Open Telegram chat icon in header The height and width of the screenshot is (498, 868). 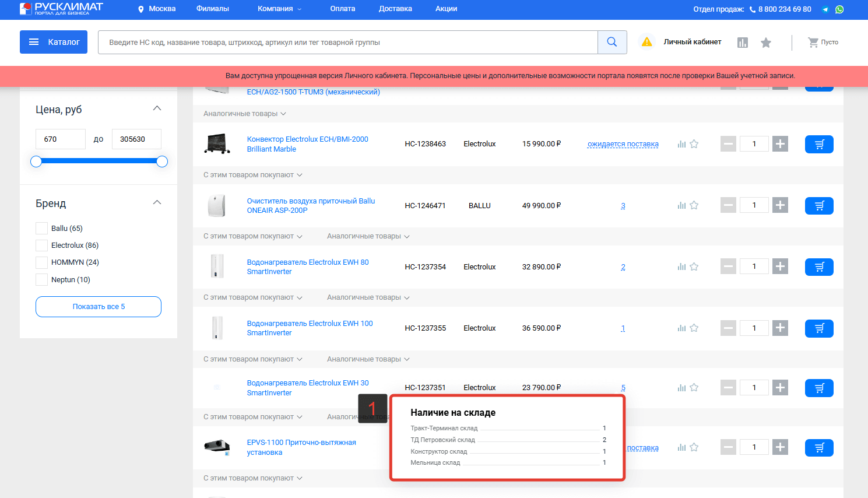(x=825, y=9)
